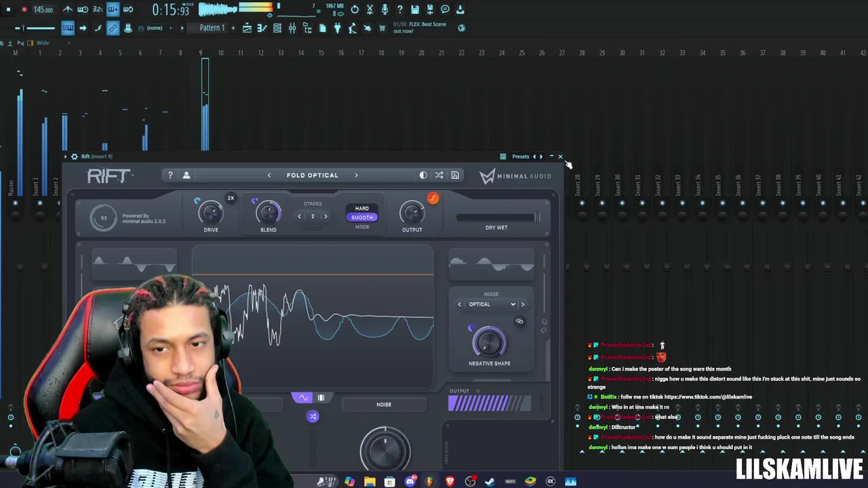Go to preset after FOLD OPTICAL
The height and width of the screenshot is (488, 868).
[x=356, y=176]
